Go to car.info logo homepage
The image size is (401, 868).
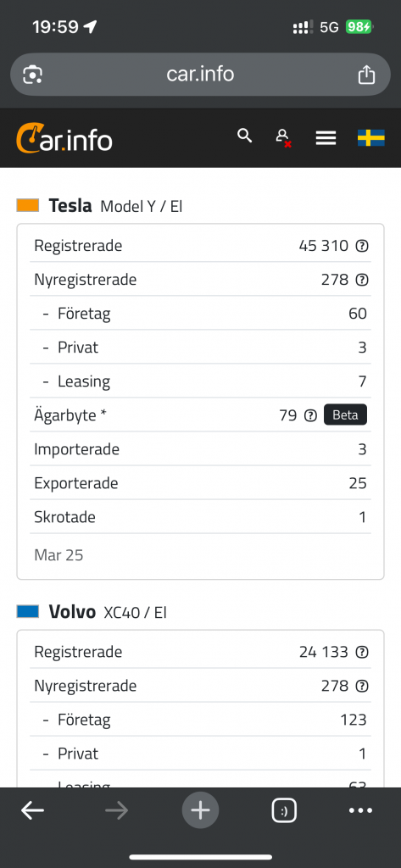64,139
